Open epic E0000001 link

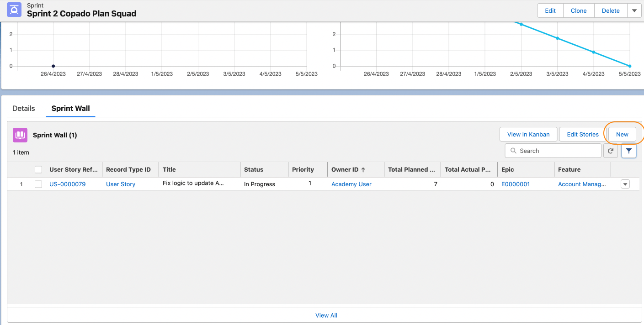[516, 184]
